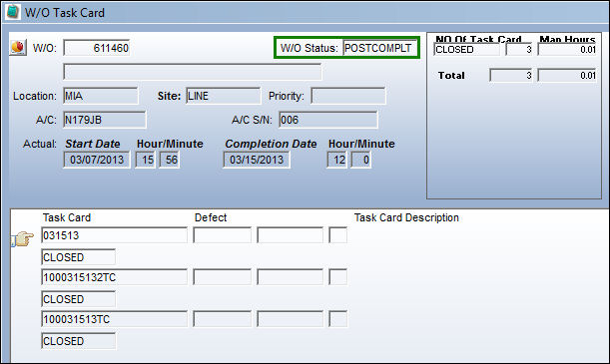
Task: Click the Total man hours field
Action: [x=567, y=76]
